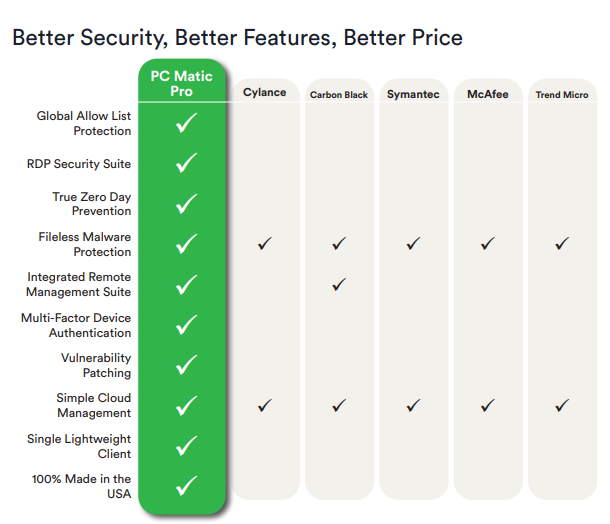Screen dimensions: 610x524
Task: Click the McAfee column header
Action: coord(488,94)
